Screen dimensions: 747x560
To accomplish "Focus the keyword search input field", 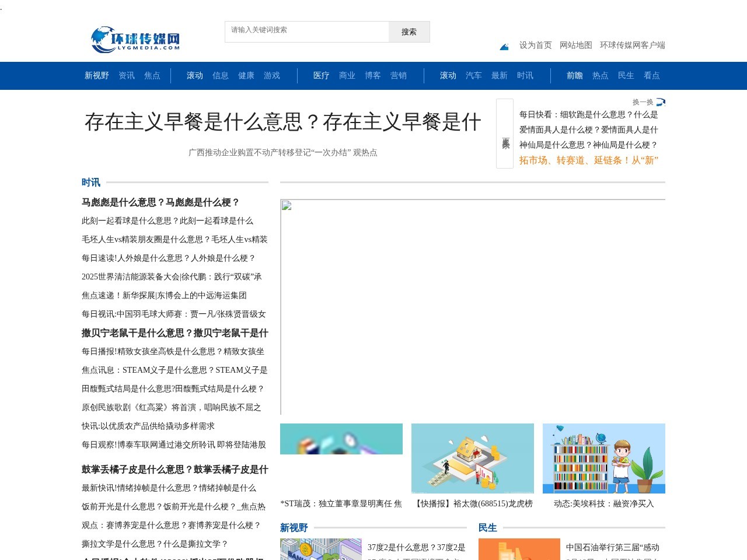I will tap(307, 32).
